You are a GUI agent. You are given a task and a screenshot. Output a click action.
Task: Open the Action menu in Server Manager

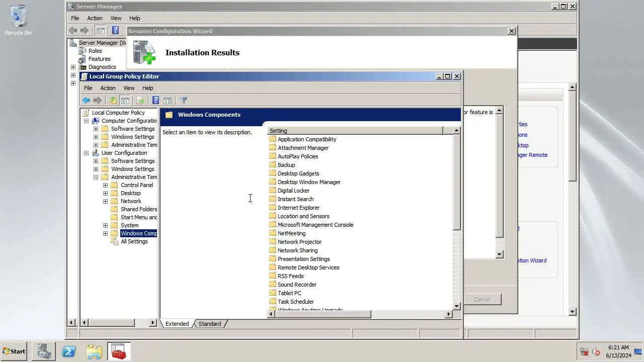(x=95, y=18)
